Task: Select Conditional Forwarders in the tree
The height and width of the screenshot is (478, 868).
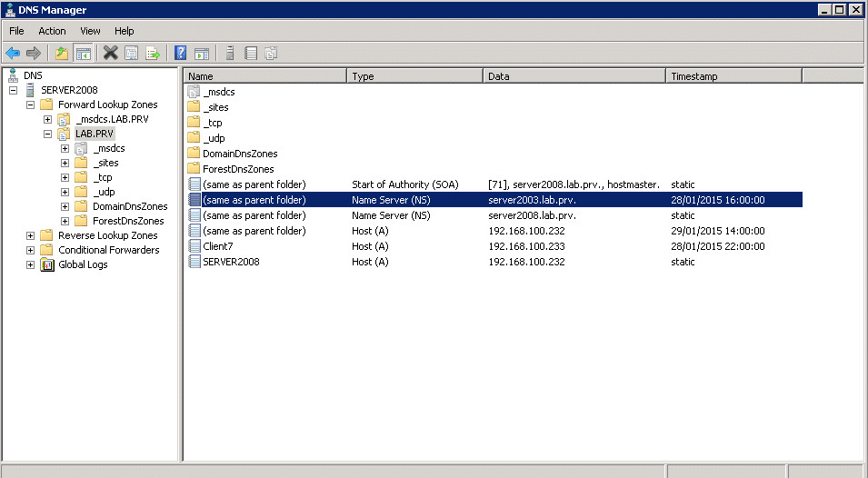Action: 109,250
